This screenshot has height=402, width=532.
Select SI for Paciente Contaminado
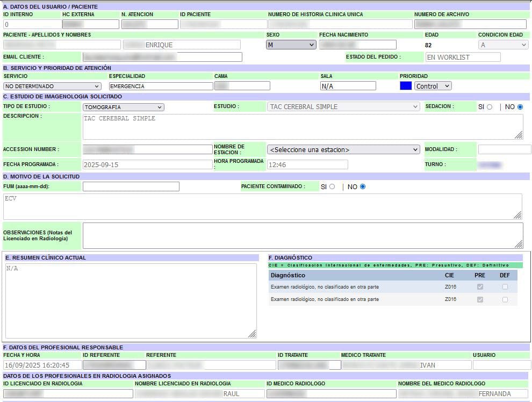(x=332, y=186)
